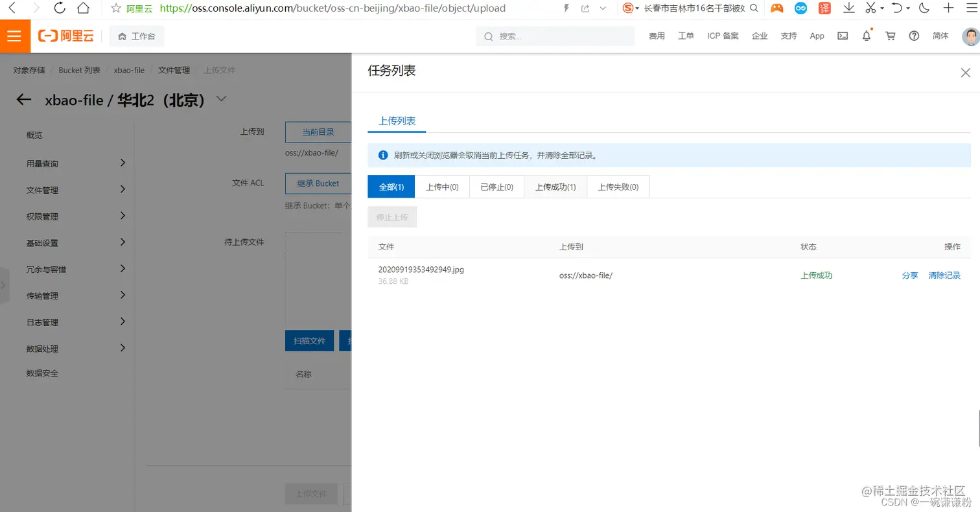The height and width of the screenshot is (512, 980).
Task: Select 当前目录 upload target option
Action: pyautogui.click(x=318, y=132)
